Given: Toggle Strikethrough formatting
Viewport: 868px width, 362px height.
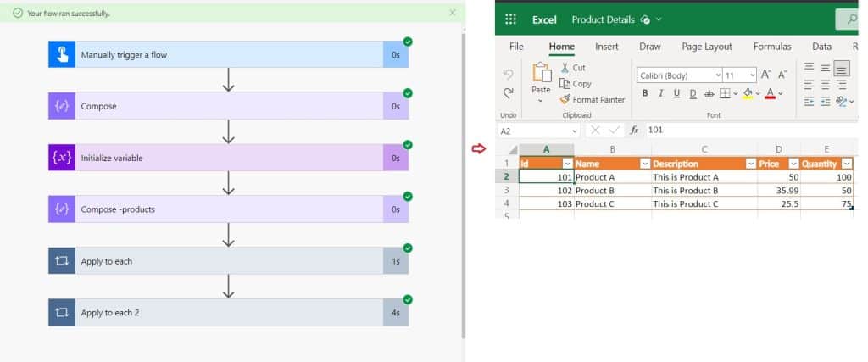Looking at the screenshot, I should coord(709,94).
